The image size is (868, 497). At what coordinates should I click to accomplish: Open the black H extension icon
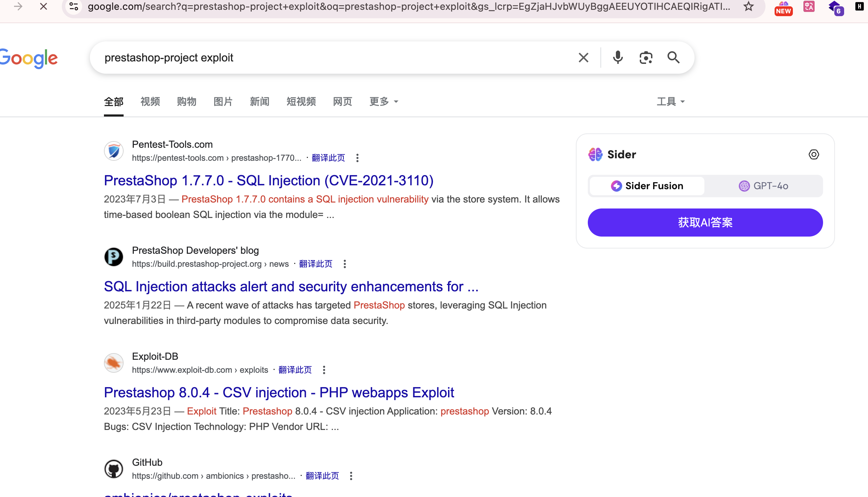point(859,6)
